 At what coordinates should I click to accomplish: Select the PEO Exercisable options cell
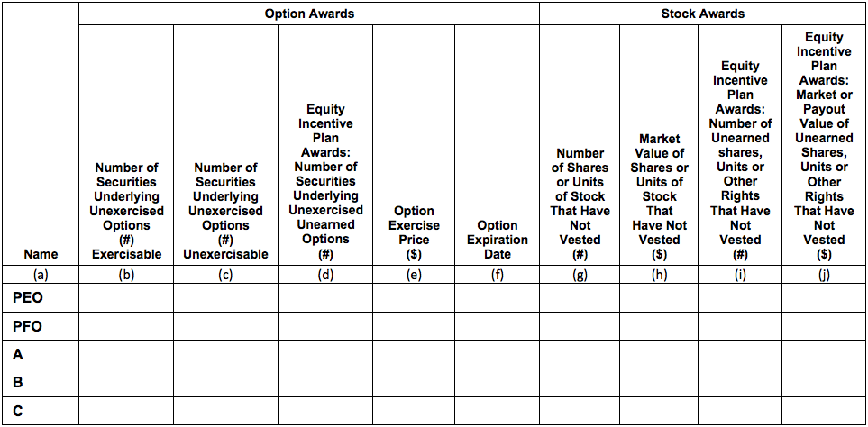[x=126, y=298]
